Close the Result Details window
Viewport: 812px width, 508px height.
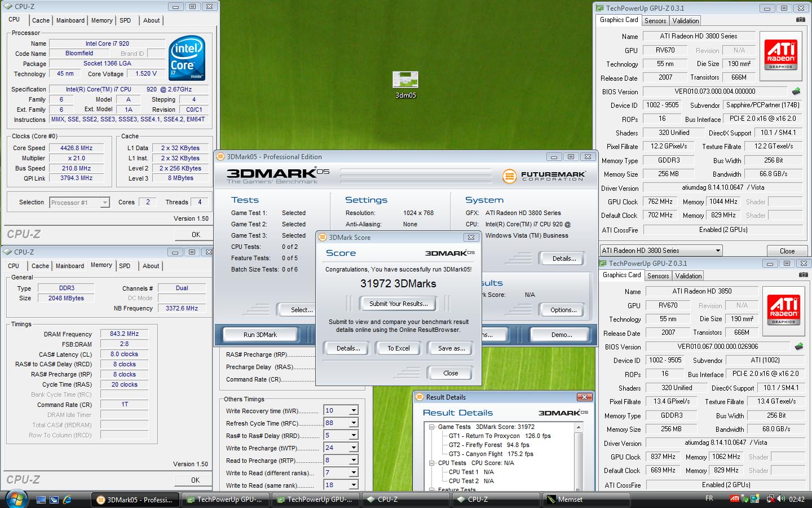[x=584, y=397]
